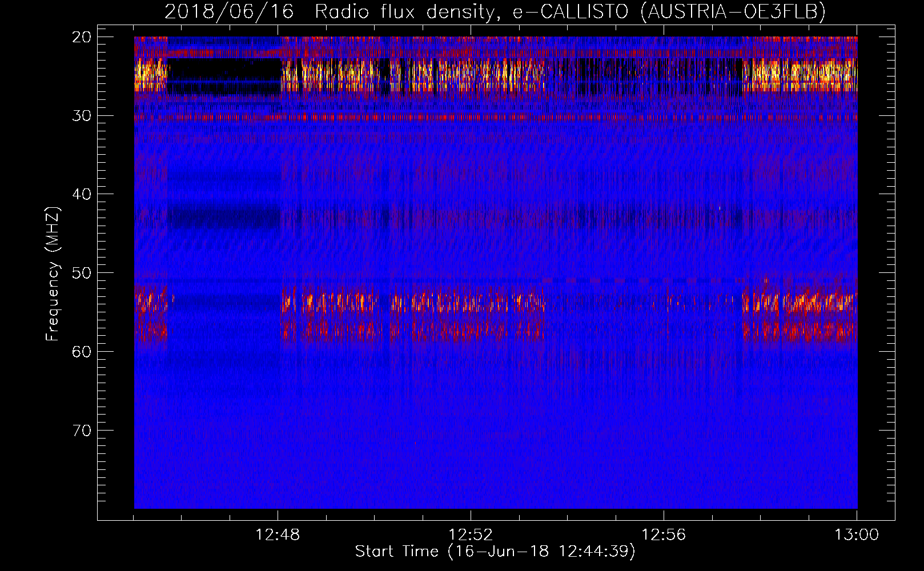Click the '12:56' time tick label
The height and width of the screenshot is (571, 924).
664,535
